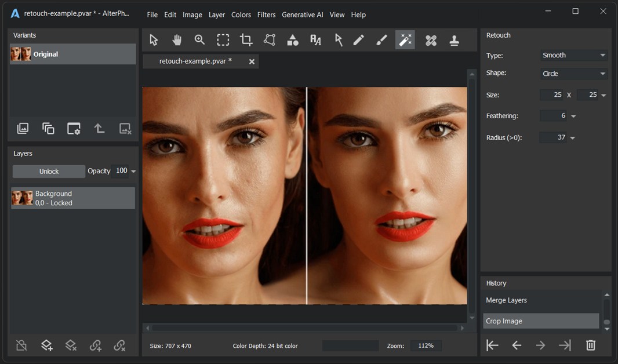Open the retouch Type dropdown showing Smooth
Image resolution: width=618 pixels, height=364 pixels.
click(573, 55)
